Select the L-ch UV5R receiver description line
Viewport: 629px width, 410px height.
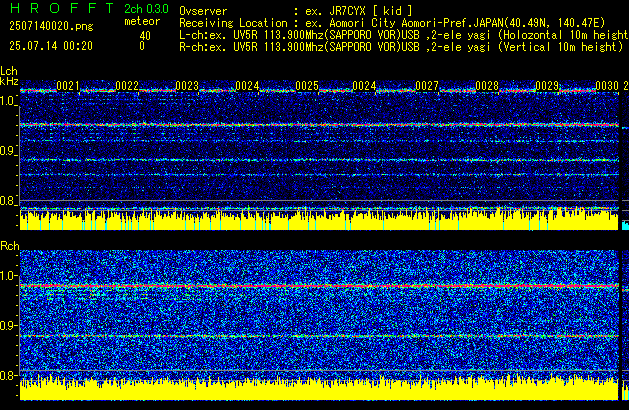404,35
